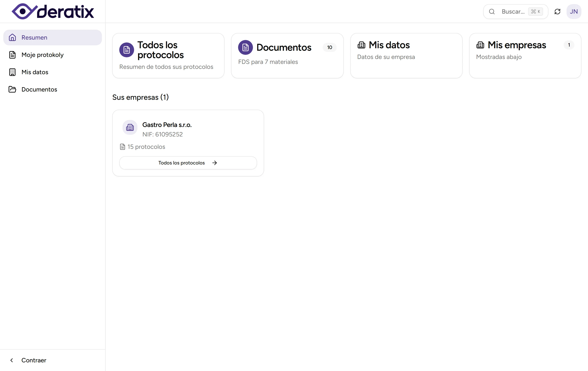Click the arrow inside Todos los protocolos button
This screenshot has height=371, width=588.
(x=214, y=163)
